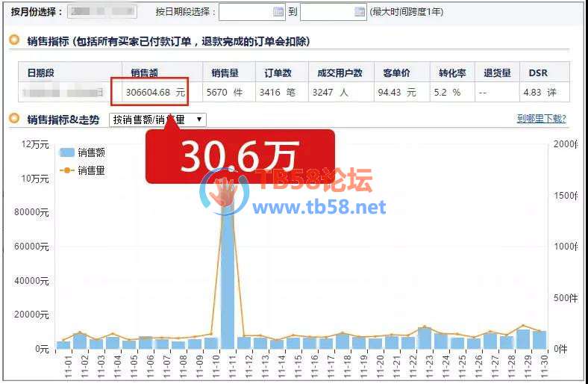Click the orange 销售量 legend marker
588x384 pixels.
tap(66, 170)
